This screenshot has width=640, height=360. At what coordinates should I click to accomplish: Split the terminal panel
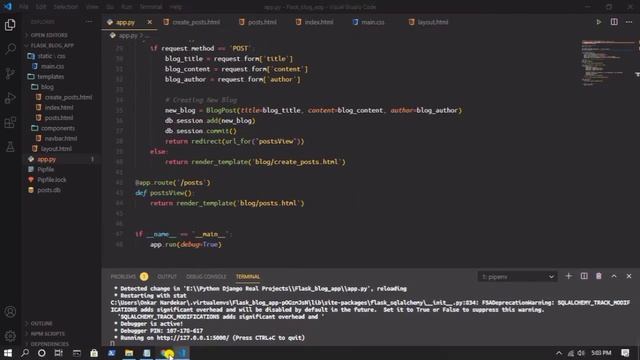584,276
